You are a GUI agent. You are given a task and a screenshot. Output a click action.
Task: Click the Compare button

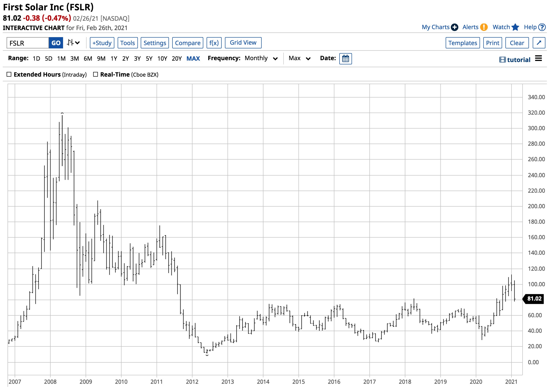click(188, 43)
